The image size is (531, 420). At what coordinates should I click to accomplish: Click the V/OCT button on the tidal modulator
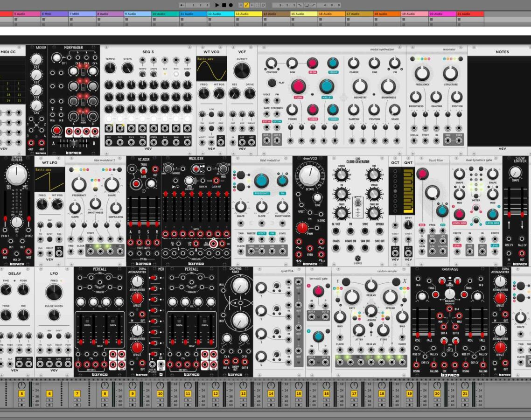click(261, 233)
